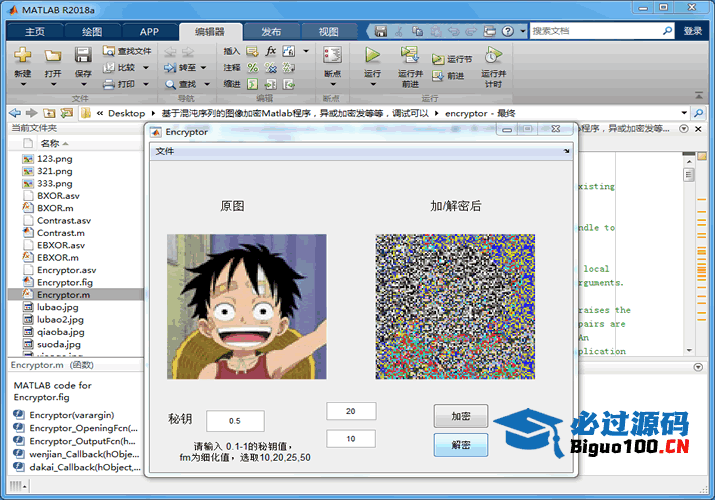Click the New (新建) file icon
Screen dimensions: 715x500
tap(22, 56)
